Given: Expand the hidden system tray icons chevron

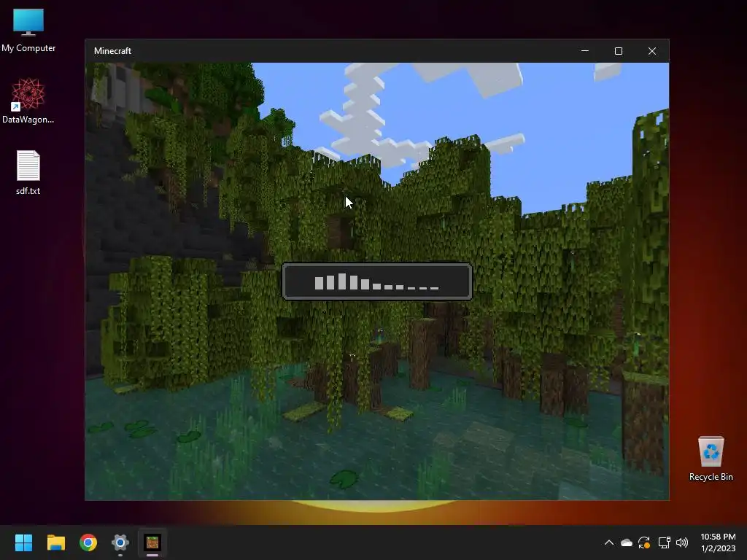Looking at the screenshot, I should 609,542.
